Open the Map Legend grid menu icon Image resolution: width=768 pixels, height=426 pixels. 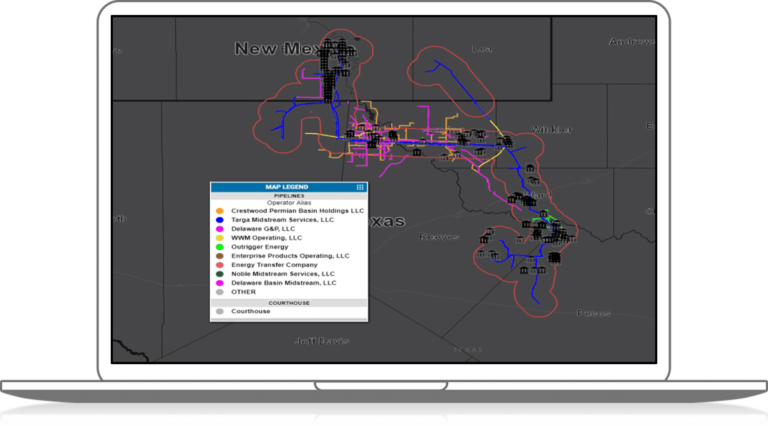tap(360, 187)
